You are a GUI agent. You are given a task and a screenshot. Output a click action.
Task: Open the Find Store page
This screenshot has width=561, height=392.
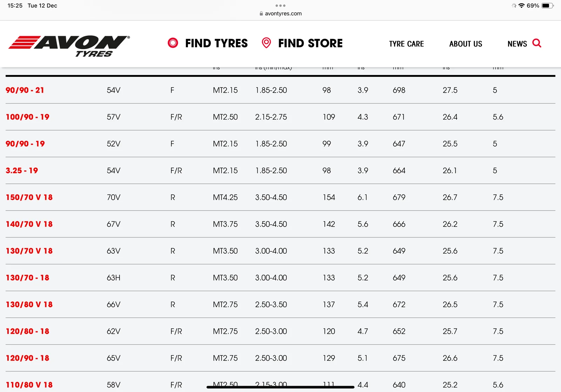(x=310, y=43)
